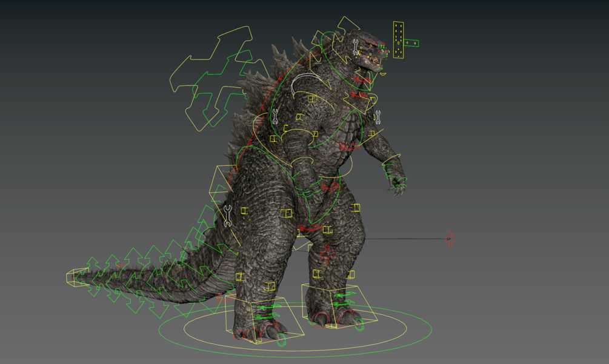Select the red cross locator far right of the knee

(450, 239)
